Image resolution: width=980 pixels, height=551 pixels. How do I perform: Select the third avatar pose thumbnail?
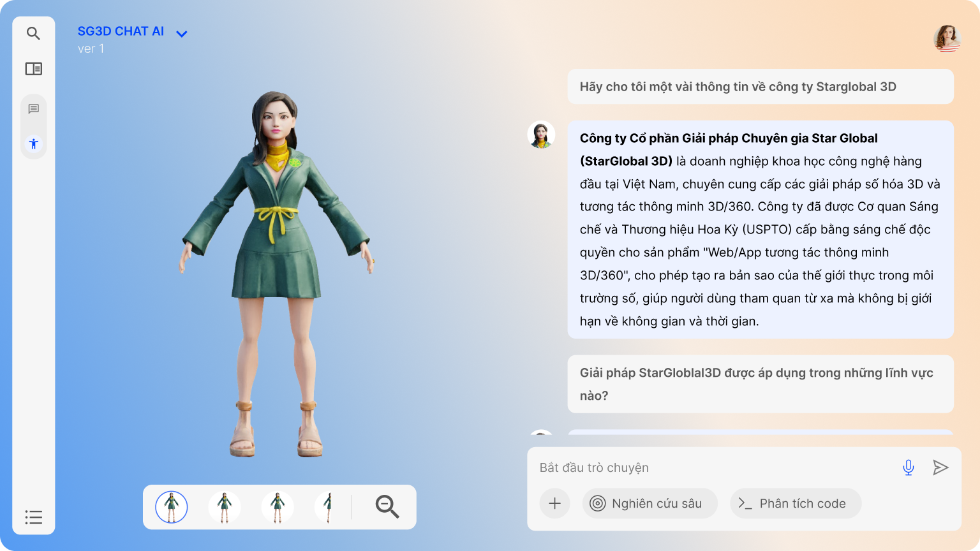point(277,507)
